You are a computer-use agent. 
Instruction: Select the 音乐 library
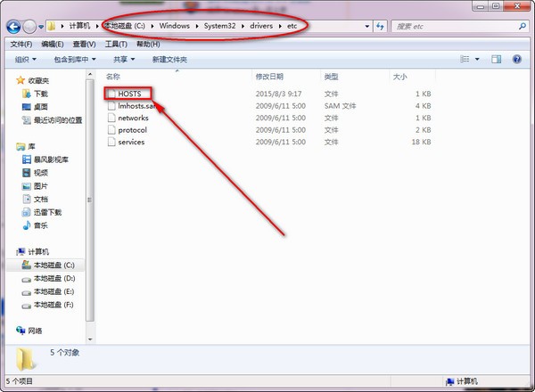(x=41, y=226)
